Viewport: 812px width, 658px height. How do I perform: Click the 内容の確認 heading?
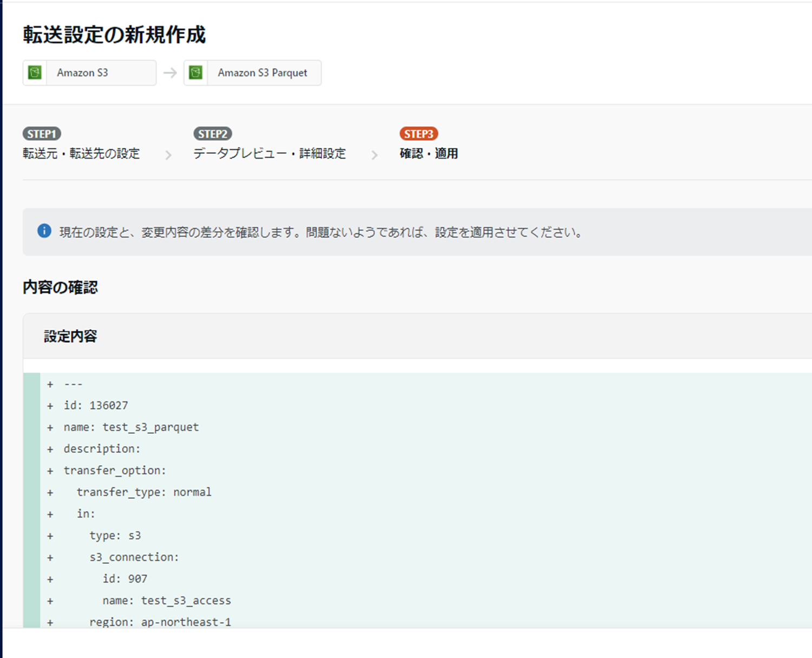(x=60, y=288)
